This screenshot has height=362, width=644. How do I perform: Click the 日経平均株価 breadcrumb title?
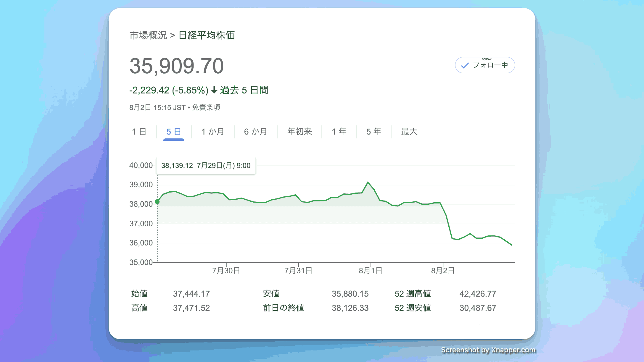(x=207, y=35)
